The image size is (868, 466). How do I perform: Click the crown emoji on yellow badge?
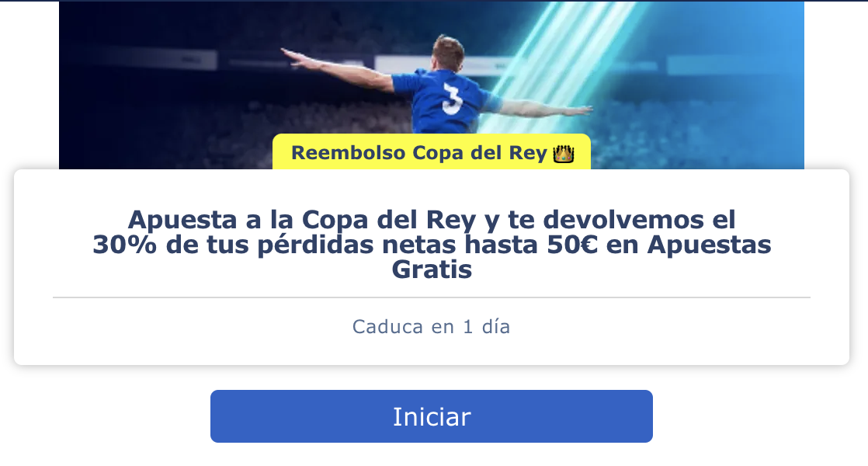(564, 153)
